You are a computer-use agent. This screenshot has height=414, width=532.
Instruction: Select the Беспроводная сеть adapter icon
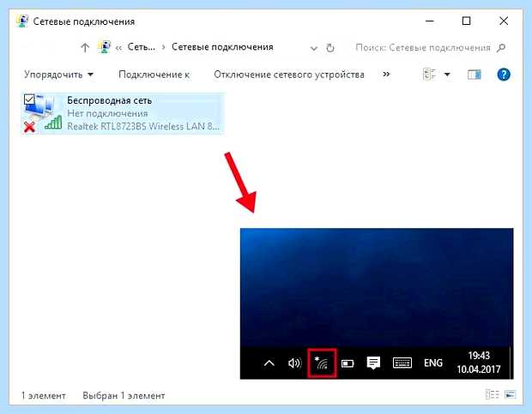(x=43, y=113)
